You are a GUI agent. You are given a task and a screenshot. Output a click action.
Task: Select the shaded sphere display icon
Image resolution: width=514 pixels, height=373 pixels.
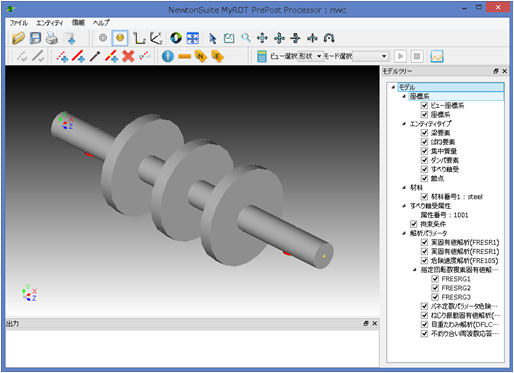coord(120,38)
